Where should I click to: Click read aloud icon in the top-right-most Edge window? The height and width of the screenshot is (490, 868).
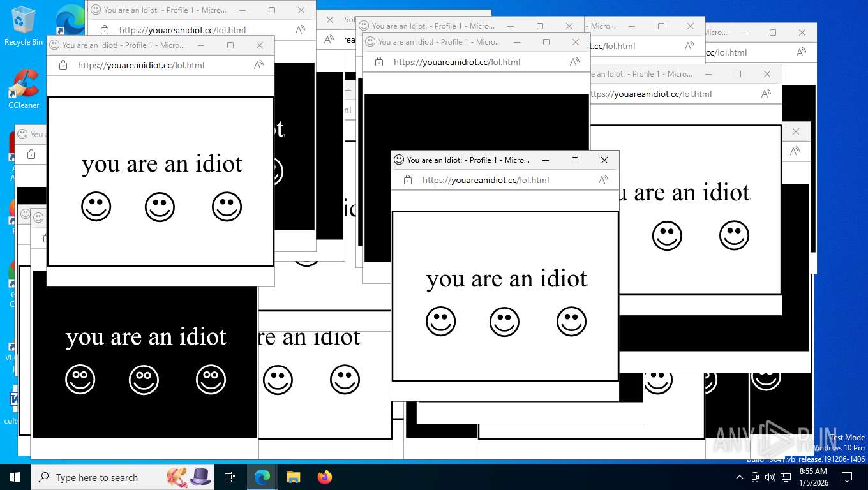click(x=801, y=52)
